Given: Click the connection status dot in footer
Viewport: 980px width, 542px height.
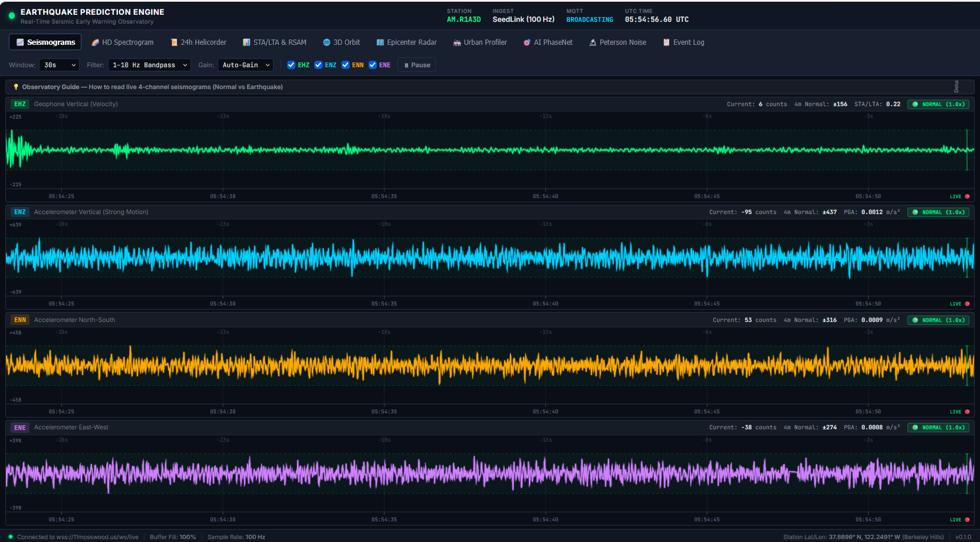Looking at the screenshot, I should [11, 537].
